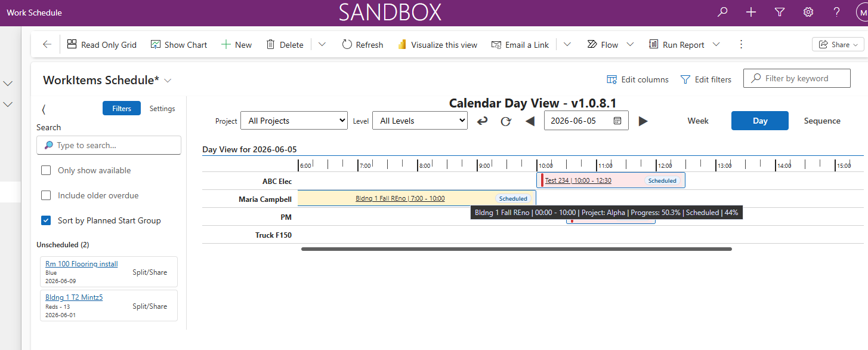Click the Scheduled badge on Test 234

coord(662,180)
